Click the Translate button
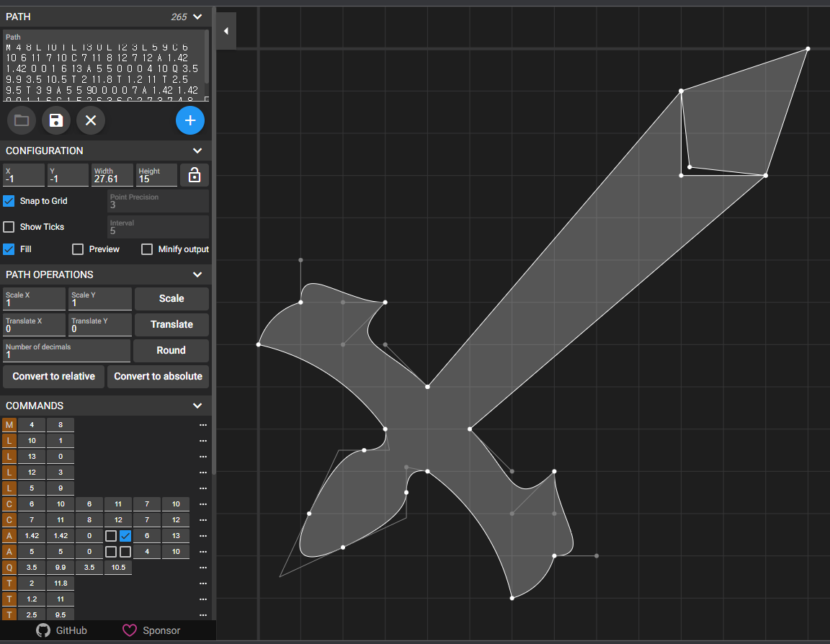Screen dimensions: 830x644 (x=171, y=324)
